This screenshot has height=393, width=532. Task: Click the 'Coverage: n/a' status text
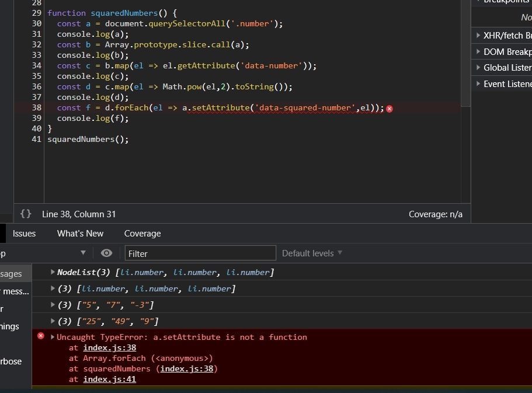[435, 214]
